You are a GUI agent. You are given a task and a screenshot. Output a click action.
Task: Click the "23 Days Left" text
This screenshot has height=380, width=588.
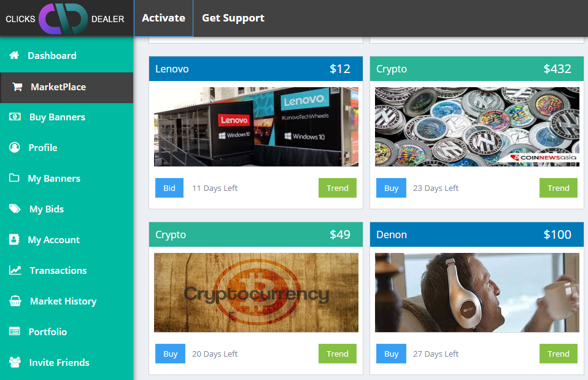point(436,188)
